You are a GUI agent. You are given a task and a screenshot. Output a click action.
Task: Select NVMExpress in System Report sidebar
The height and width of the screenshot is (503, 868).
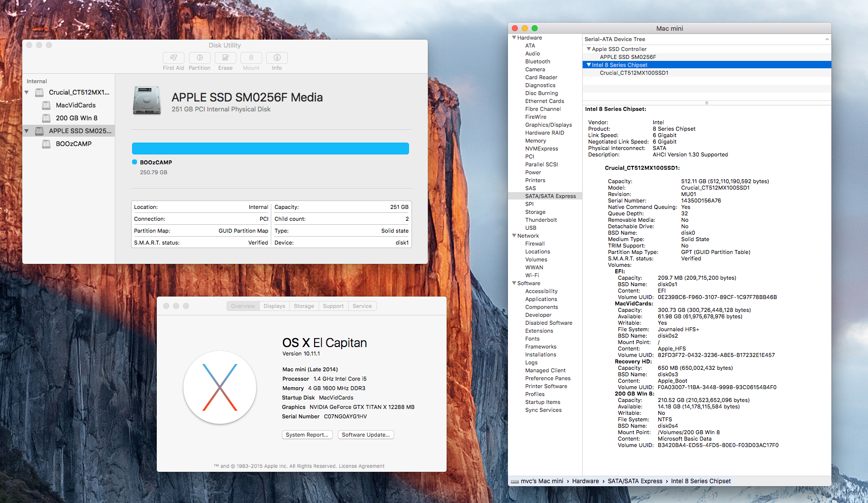pos(542,149)
